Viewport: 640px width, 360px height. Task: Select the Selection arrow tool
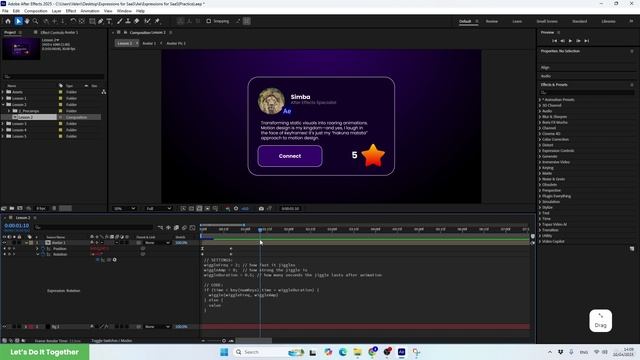tap(18, 21)
